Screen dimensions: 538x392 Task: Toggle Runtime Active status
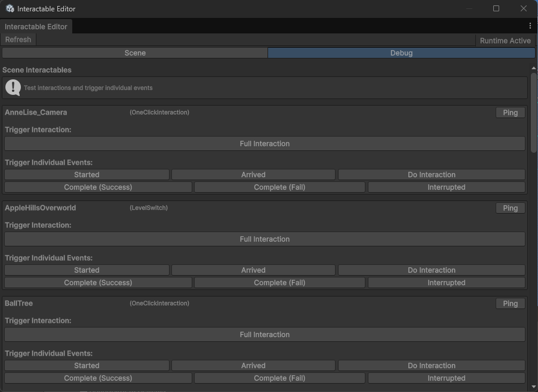tap(505, 40)
